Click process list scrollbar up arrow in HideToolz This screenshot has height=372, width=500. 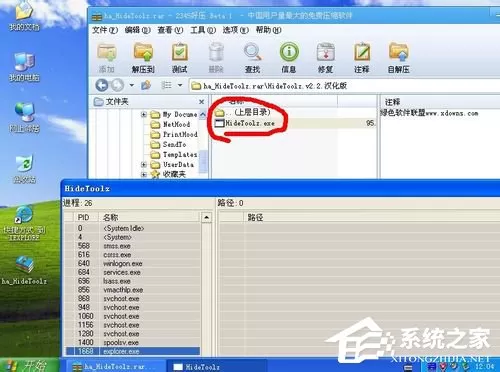point(207,218)
